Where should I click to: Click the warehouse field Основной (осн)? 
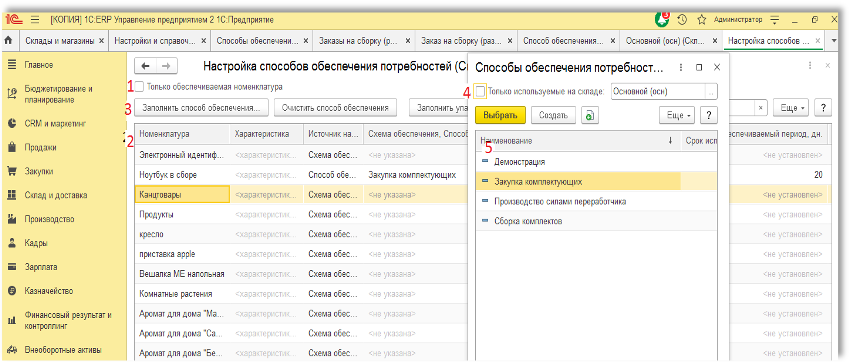pos(658,92)
